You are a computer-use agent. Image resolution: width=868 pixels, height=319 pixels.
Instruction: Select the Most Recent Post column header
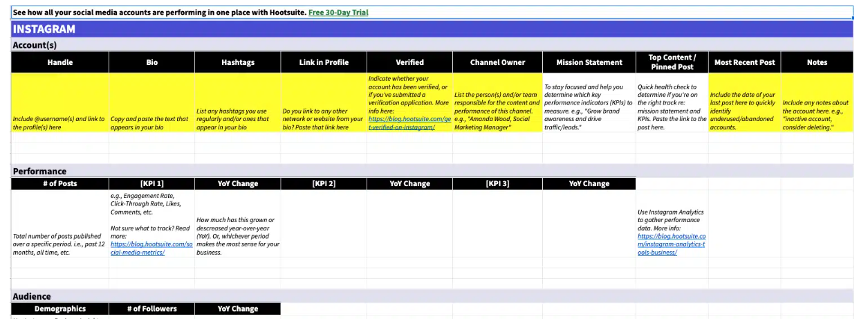tap(744, 62)
